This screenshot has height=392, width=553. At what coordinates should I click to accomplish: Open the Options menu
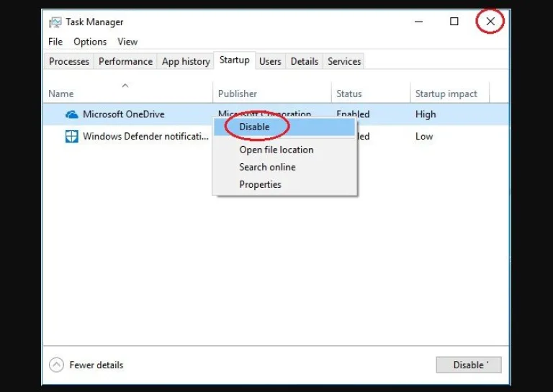tap(90, 42)
